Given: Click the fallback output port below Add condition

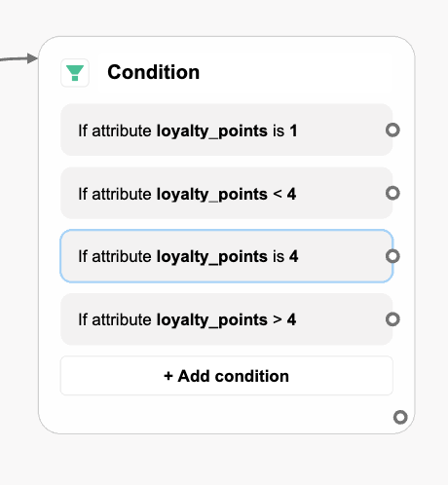Looking at the screenshot, I should tap(400, 417).
